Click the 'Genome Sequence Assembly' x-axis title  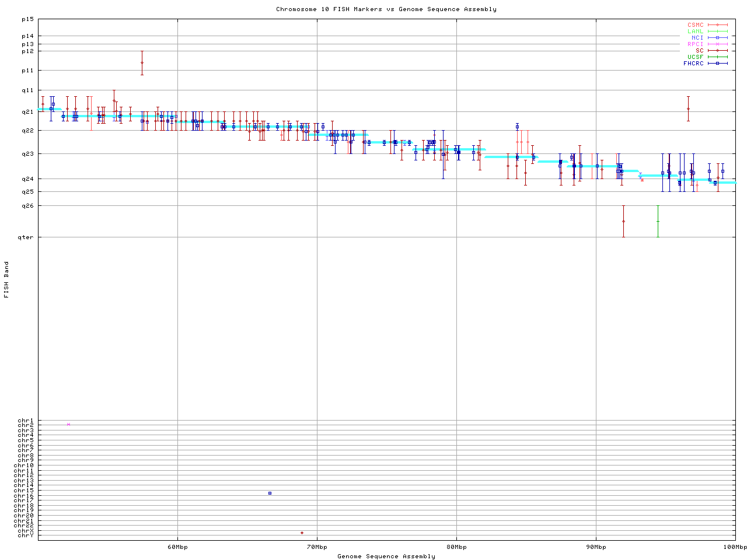click(x=386, y=556)
